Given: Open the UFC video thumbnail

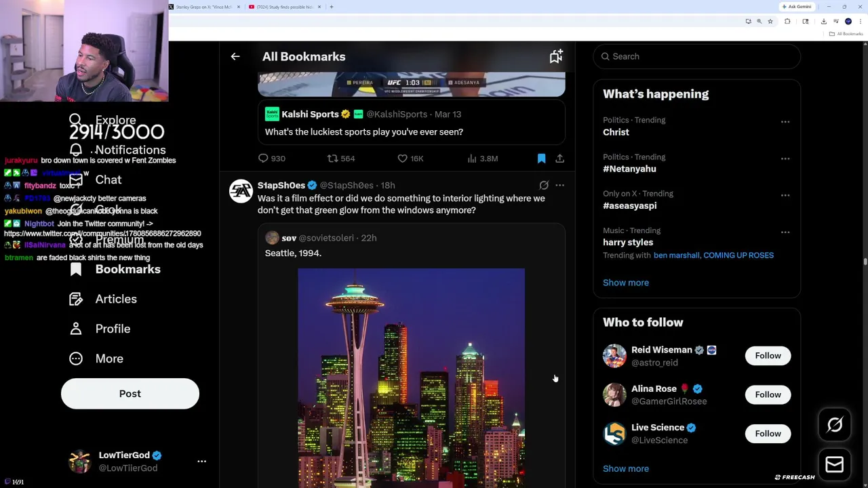Looking at the screenshot, I should (x=412, y=84).
